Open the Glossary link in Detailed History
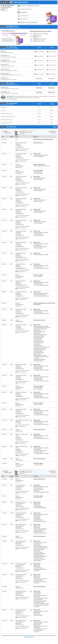The image size is (58, 644). [55, 127]
